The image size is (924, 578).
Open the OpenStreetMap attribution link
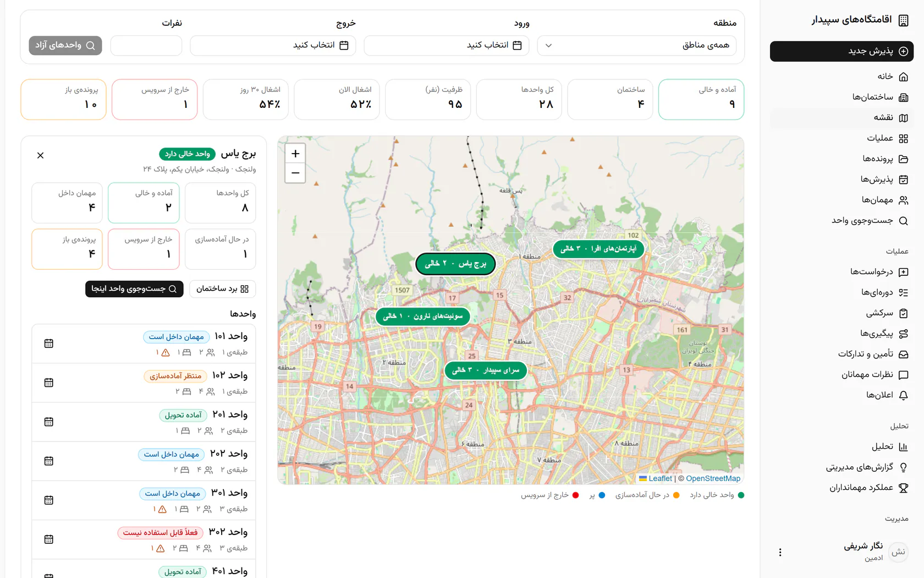(x=713, y=478)
